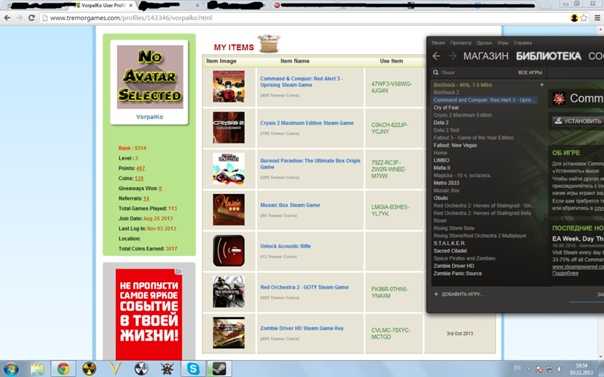
Task: Click the Steam back navigation arrow
Action: tap(436, 56)
